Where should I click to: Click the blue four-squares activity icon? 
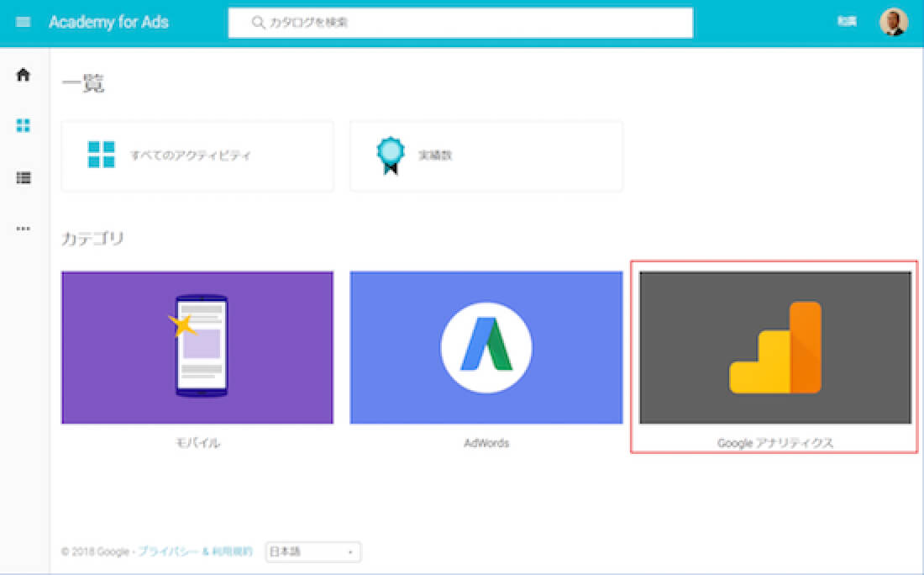point(102,155)
